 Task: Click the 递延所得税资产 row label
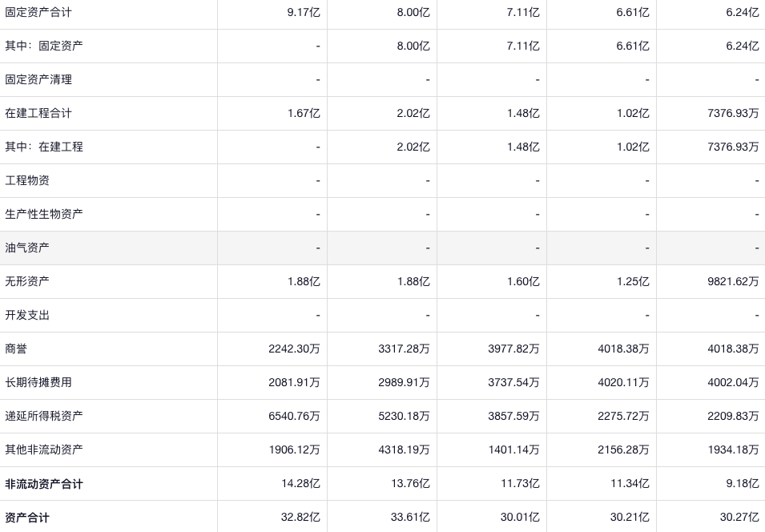(44, 416)
